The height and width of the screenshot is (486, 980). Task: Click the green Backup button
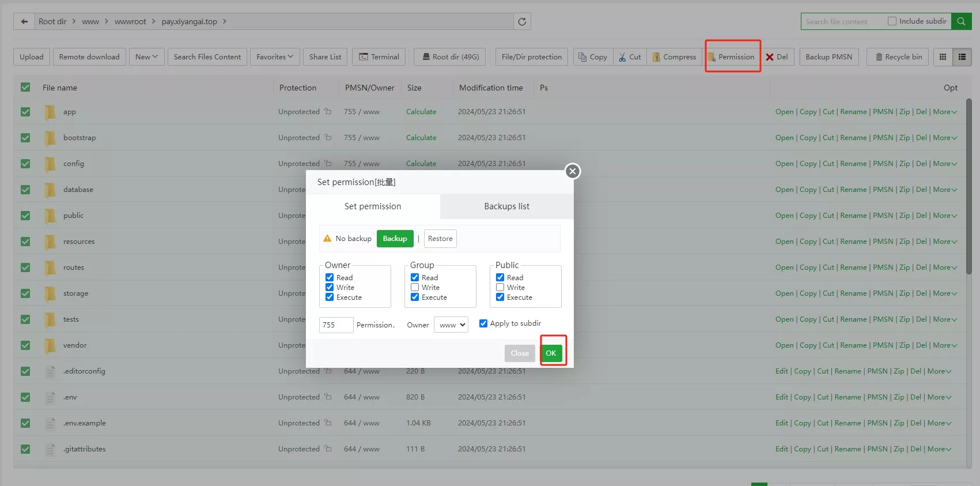(x=395, y=239)
